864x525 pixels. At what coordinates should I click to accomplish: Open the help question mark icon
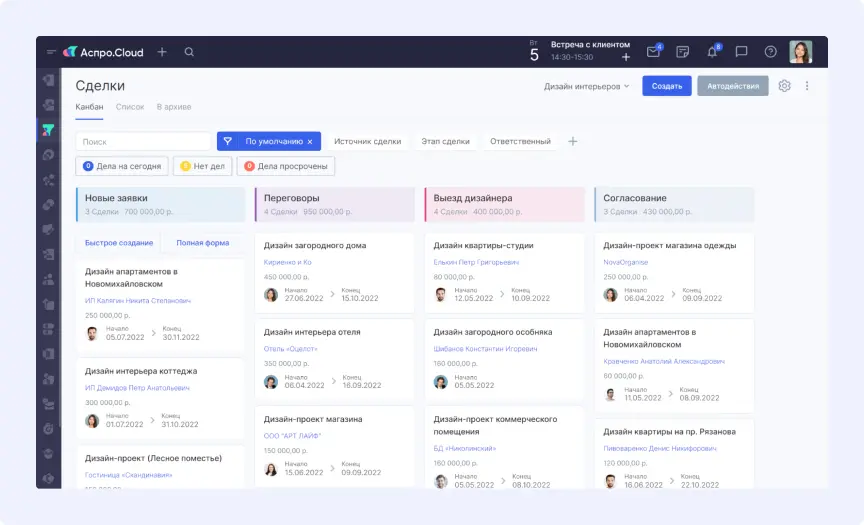[x=770, y=52]
